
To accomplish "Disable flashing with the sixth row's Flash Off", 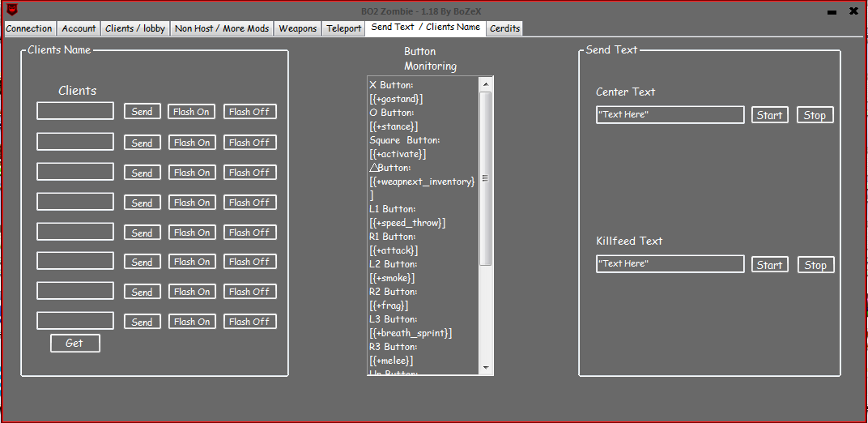I will (249, 261).
